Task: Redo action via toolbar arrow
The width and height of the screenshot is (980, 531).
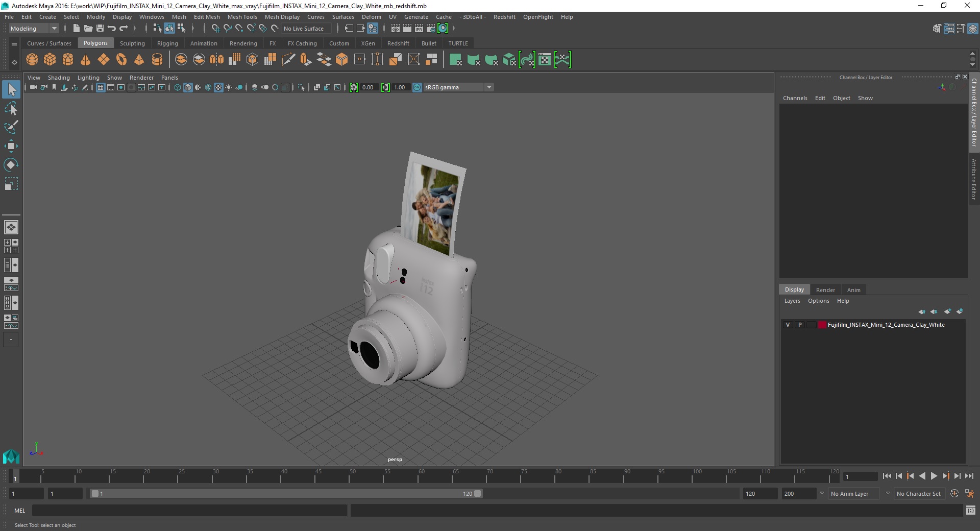Action: coord(124,29)
